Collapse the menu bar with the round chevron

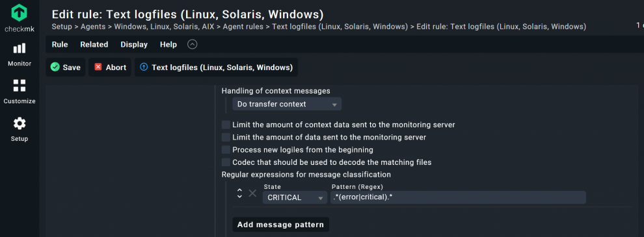192,44
